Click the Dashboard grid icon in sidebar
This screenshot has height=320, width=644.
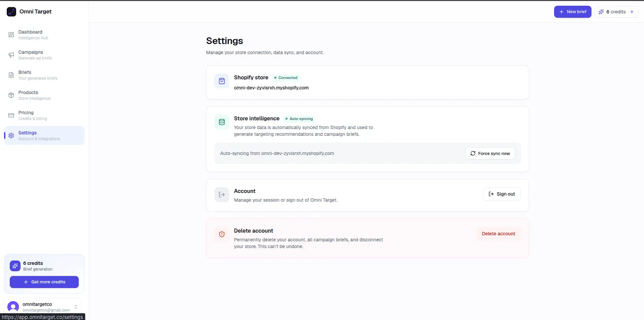11,35
